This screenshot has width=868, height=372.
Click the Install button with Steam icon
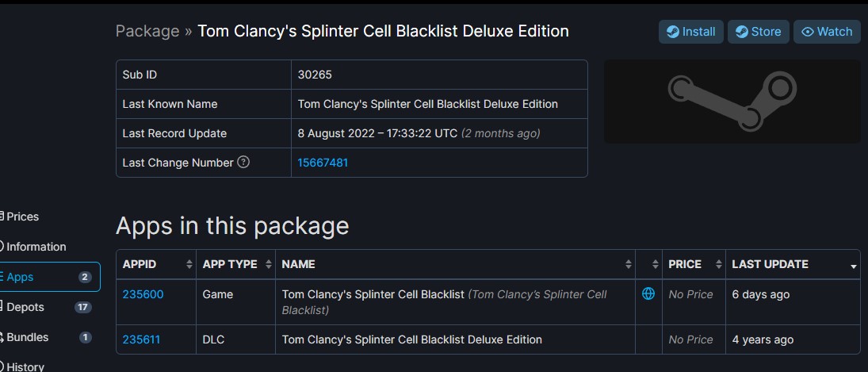tap(691, 32)
